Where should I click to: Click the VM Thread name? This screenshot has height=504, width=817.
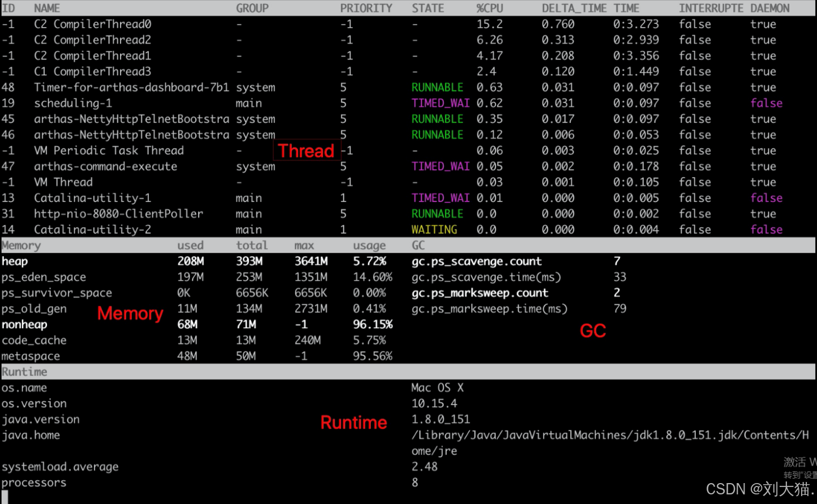click(63, 182)
